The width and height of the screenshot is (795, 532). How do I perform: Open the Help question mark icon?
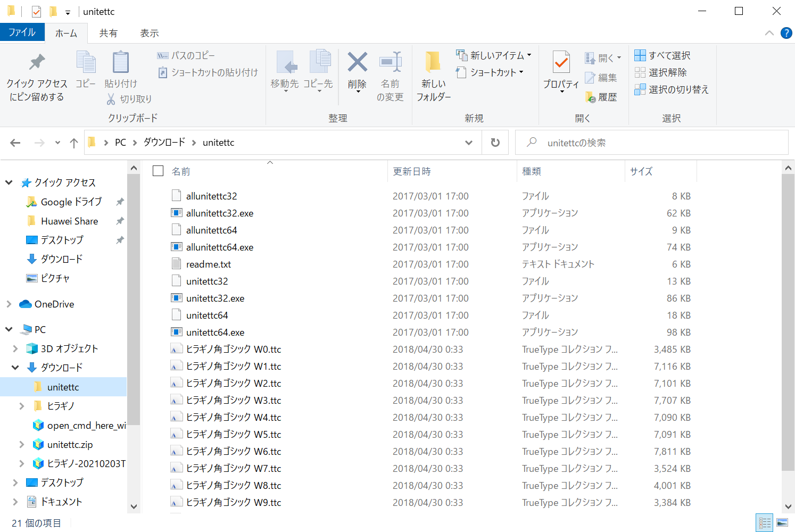(x=786, y=33)
